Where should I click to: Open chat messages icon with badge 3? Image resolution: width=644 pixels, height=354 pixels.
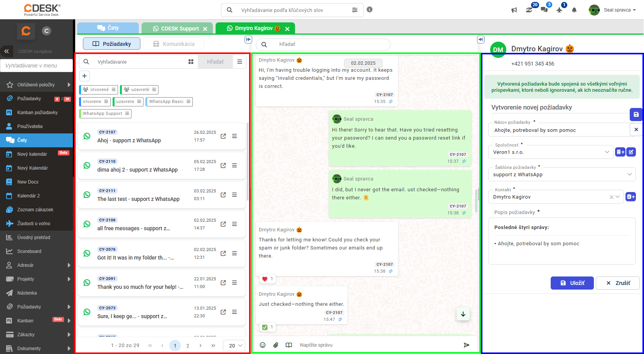545,10
